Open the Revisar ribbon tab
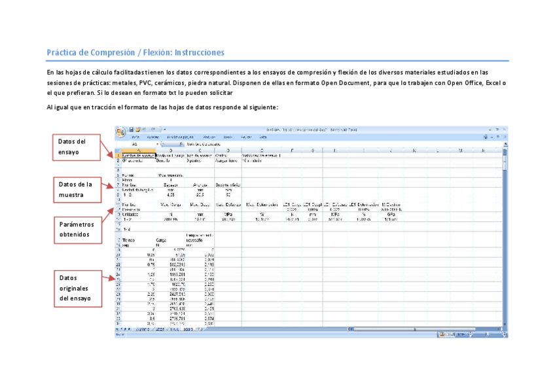The image size is (555, 392). pos(246,137)
